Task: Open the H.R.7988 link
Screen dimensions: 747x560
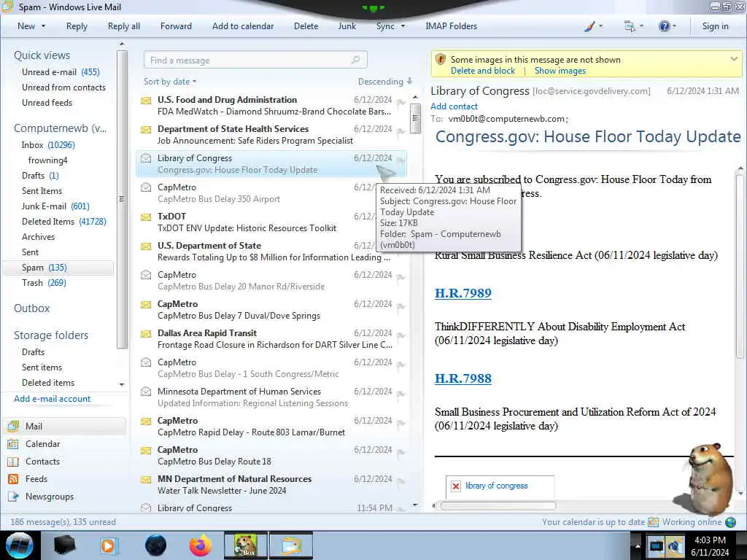Action: 462,378
